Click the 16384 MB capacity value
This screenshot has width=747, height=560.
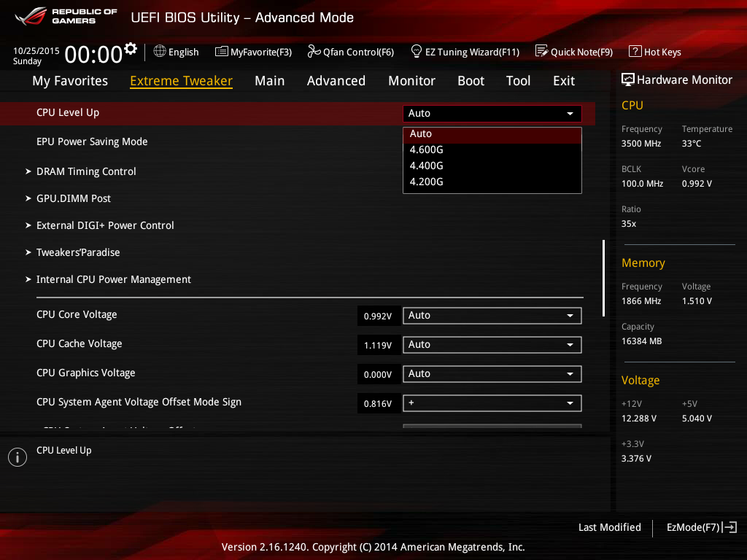tap(641, 341)
